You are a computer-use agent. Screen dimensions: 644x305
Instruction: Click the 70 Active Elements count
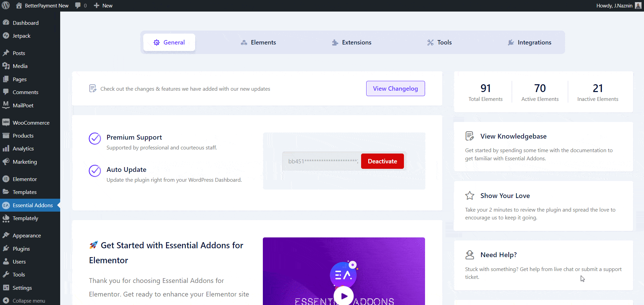(x=540, y=88)
